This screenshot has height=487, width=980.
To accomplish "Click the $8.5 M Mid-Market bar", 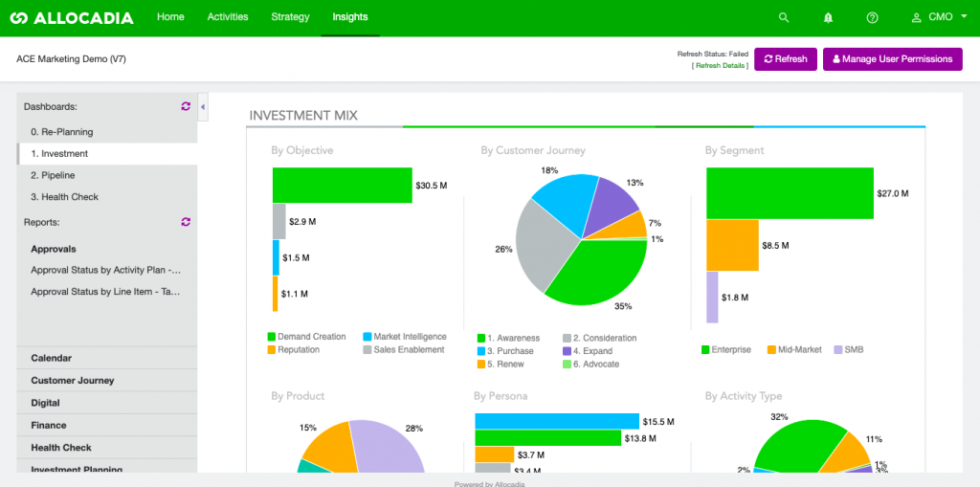I will (732, 245).
